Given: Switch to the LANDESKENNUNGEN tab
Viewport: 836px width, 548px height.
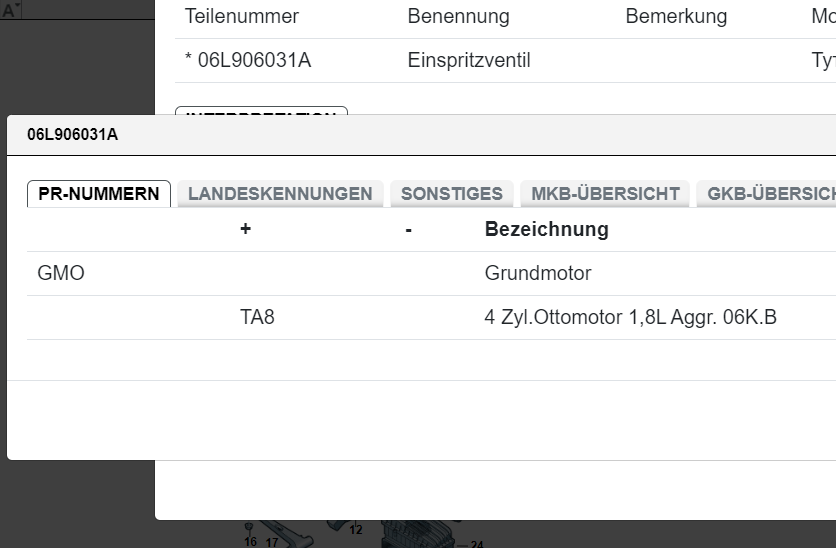Looking at the screenshot, I should pos(280,194).
